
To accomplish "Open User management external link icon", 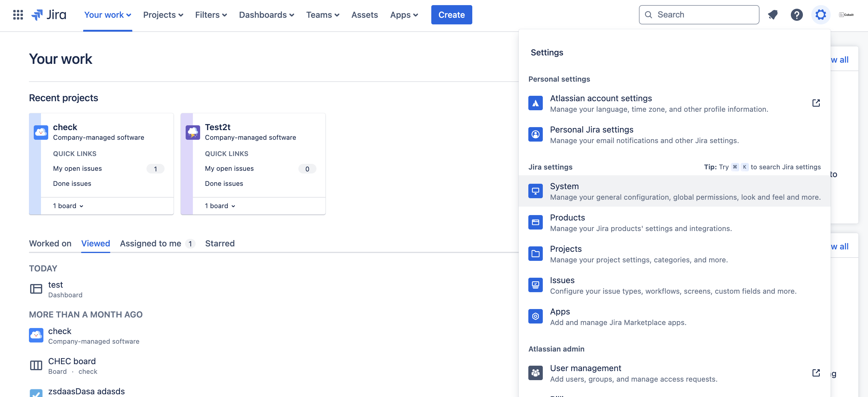I will point(816,373).
